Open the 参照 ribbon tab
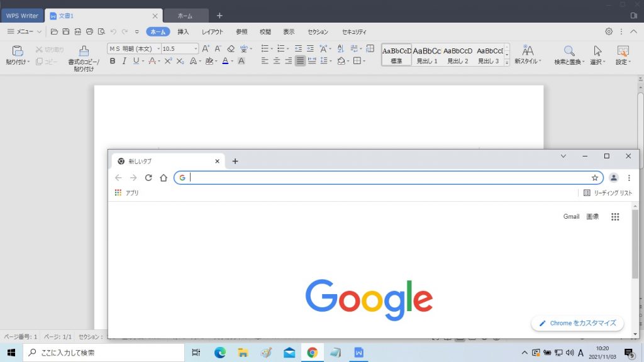Screen dimensions: 644x362 coord(241,31)
